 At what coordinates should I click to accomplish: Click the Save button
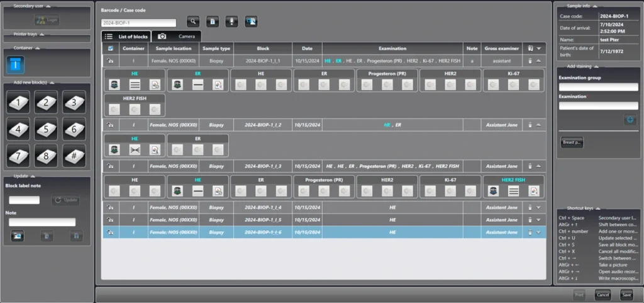click(626, 295)
